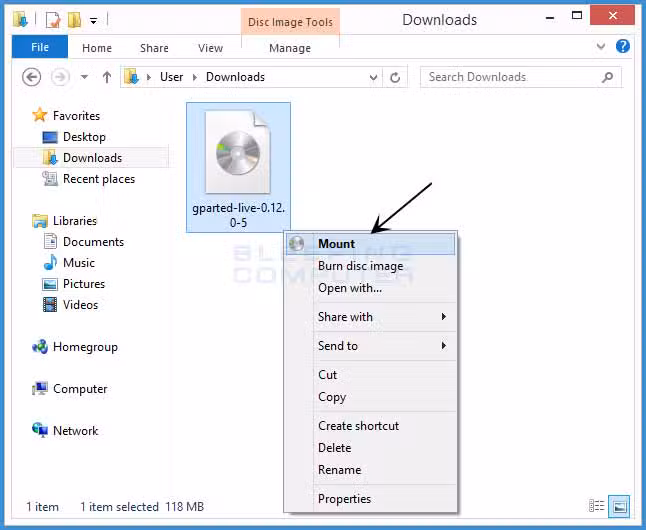Click the New folder quick access icon

[x=74, y=19]
